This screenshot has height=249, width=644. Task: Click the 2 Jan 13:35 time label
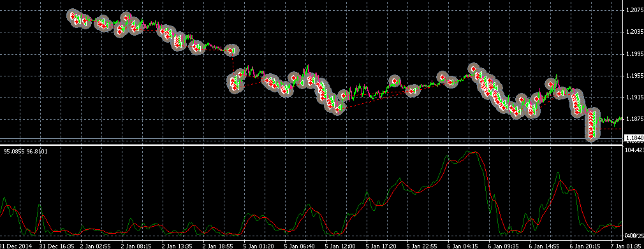click(177, 245)
